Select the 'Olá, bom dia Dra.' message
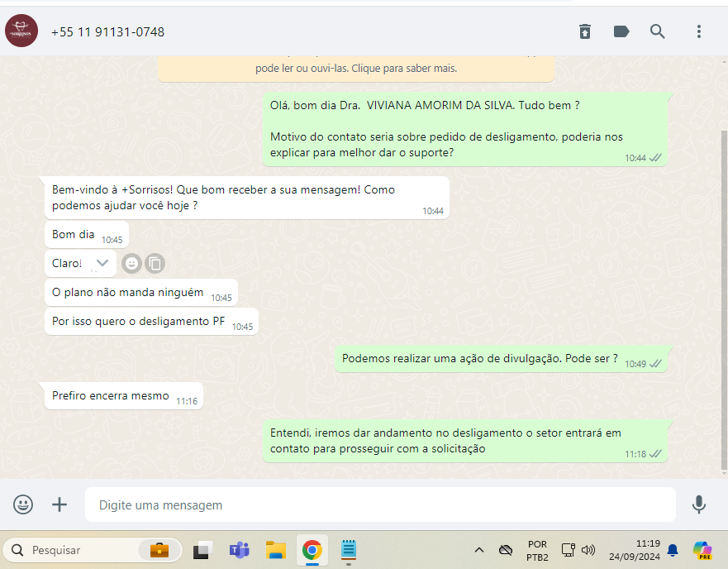This screenshot has height=569, width=728. (465, 129)
